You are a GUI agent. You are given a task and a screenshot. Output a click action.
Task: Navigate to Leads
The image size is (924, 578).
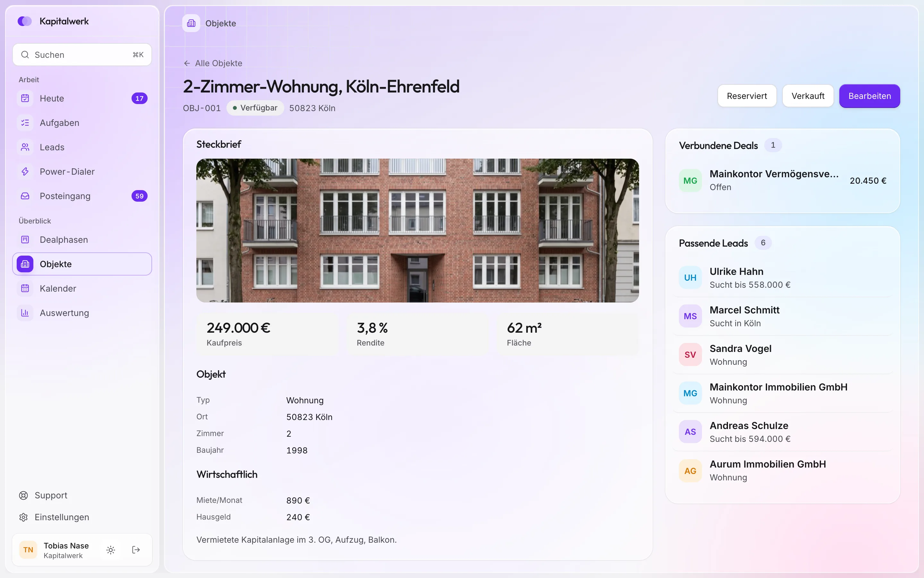point(82,147)
